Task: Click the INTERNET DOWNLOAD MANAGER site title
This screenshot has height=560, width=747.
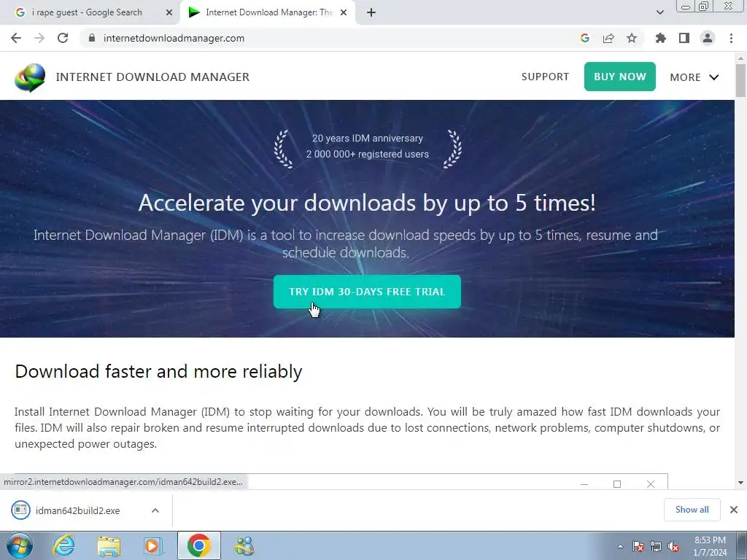Action: pyautogui.click(x=152, y=77)
